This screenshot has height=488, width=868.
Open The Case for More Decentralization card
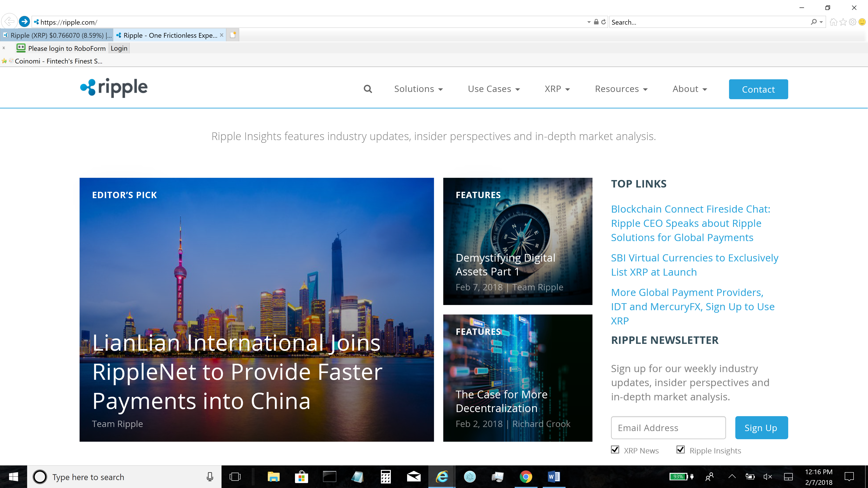point(518,378)
